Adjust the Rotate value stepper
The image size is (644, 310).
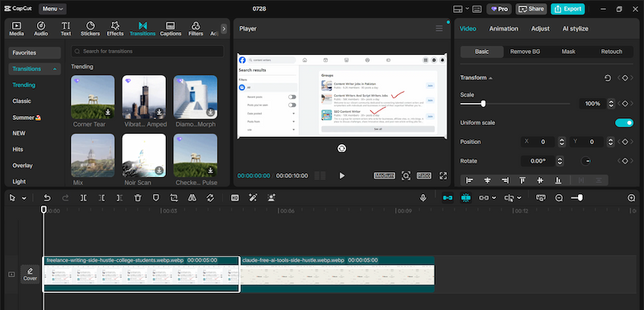[x=559, y=161]
